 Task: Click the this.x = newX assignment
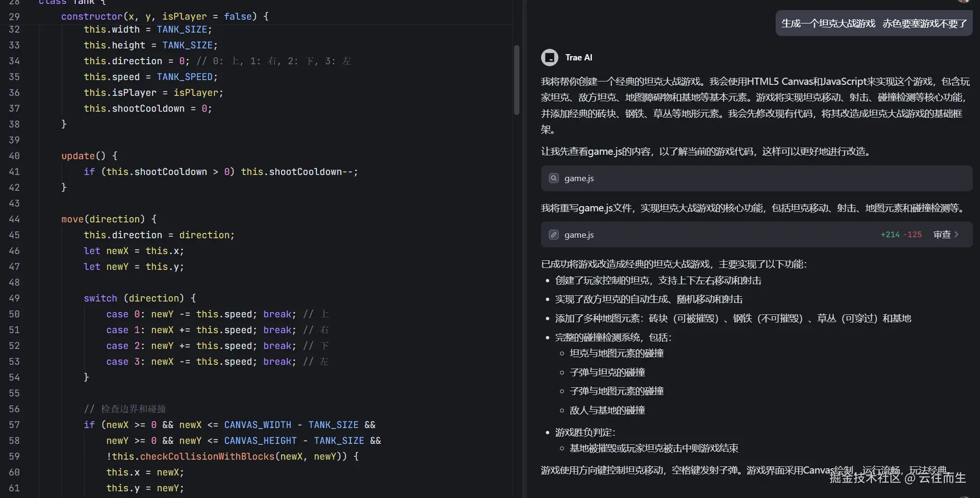(145, 472)
